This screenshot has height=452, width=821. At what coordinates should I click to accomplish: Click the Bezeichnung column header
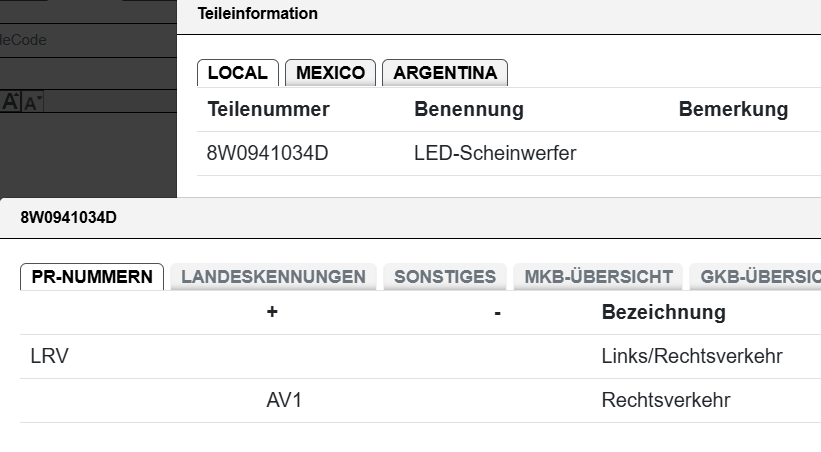tap(663, 312)
